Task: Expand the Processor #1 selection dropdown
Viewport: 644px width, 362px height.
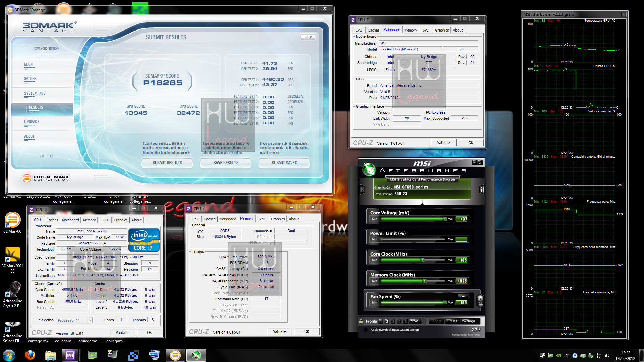Action: point(90,320)
